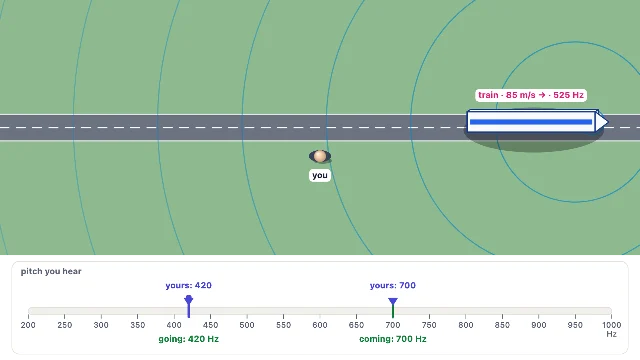Click the 500 tick label on scale
This screenshot has height=360, width=640.
[247, 325]
